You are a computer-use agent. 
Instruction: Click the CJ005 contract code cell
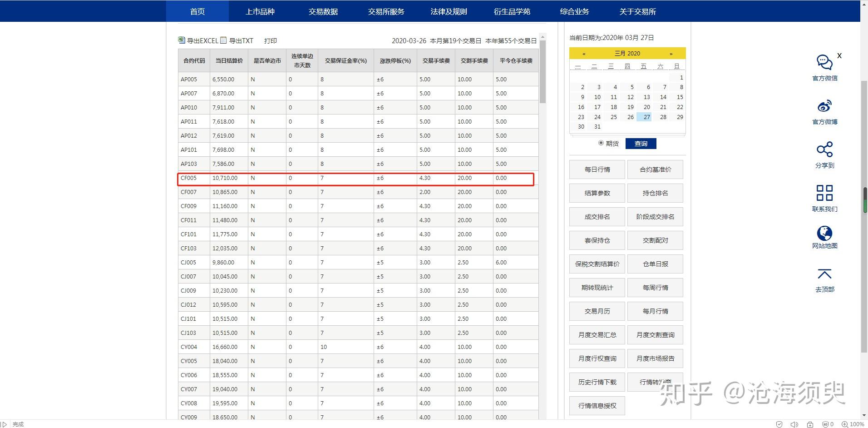[194, 263]
